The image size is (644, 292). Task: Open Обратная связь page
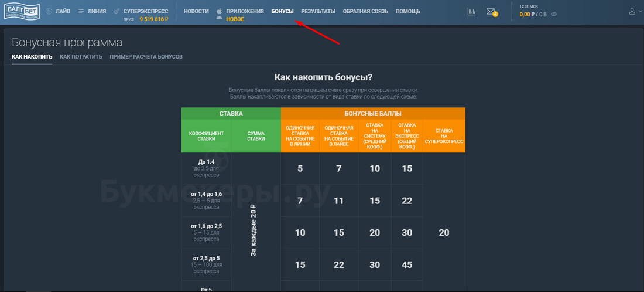pos(365,11)
